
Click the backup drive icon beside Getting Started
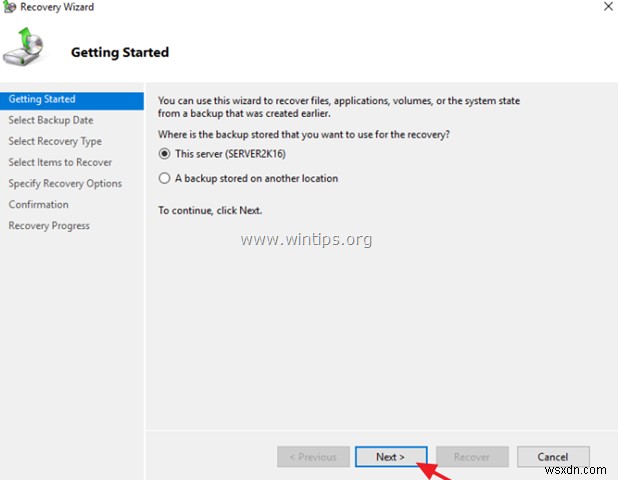(24, 47)
